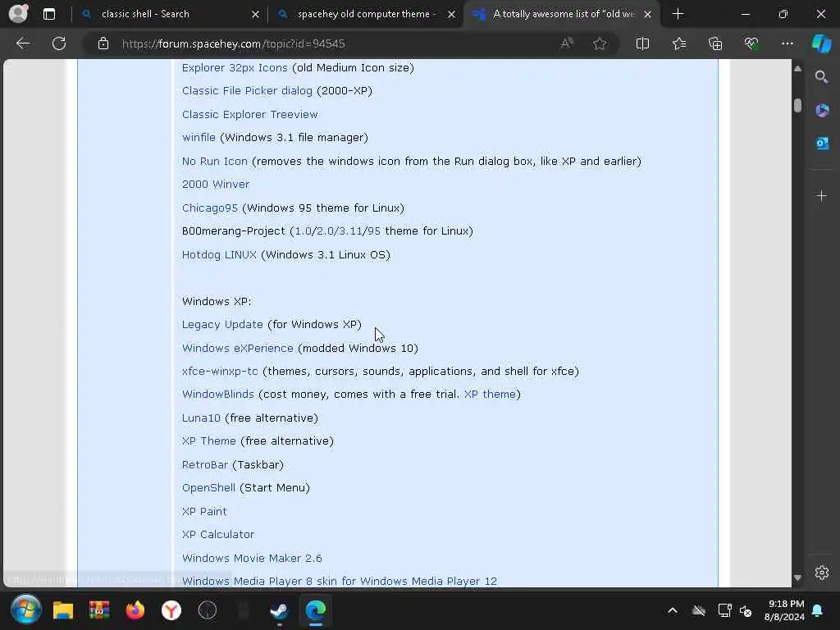Screen dimensions: 840x630
Task: Open the 'Chicago95' link
Action: pyautogui.click(x=209, y=208)
